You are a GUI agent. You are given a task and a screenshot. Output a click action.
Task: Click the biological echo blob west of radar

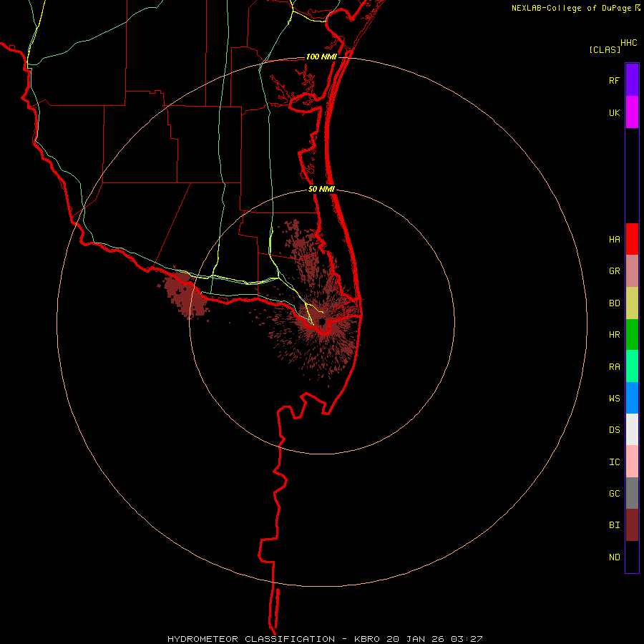tap(185, 294)
